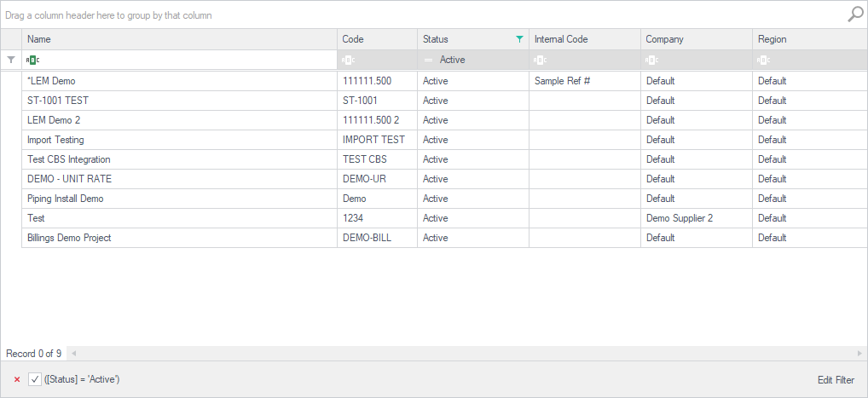Click the horizontal scrollbar left arrow
The height and width of the screenshot is (398, 868).
click(x=73, y=353)
